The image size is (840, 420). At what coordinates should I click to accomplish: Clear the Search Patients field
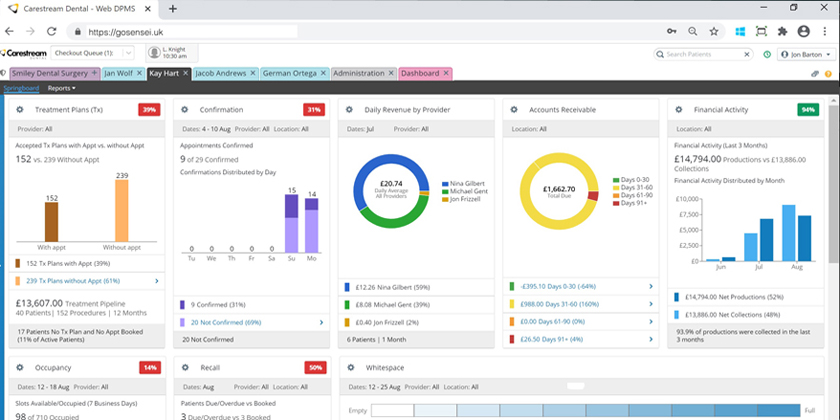pyautogui.click(x=747, y=54)
